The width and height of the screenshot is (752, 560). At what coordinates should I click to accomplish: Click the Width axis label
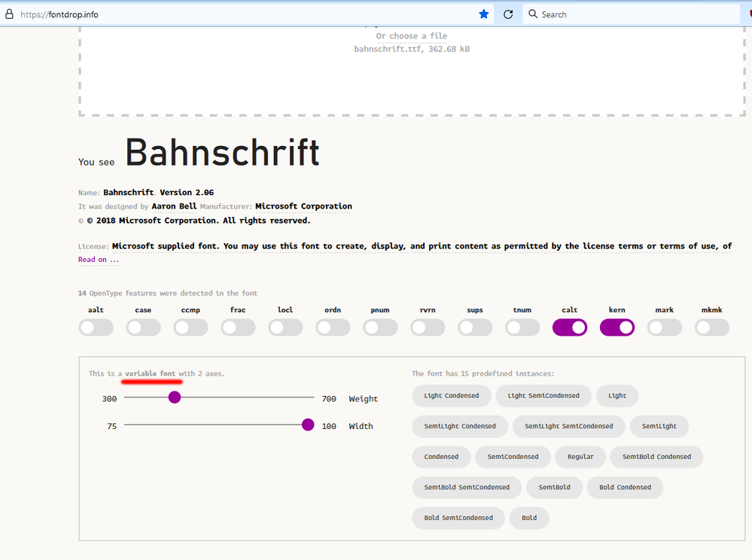coord(361,426)
